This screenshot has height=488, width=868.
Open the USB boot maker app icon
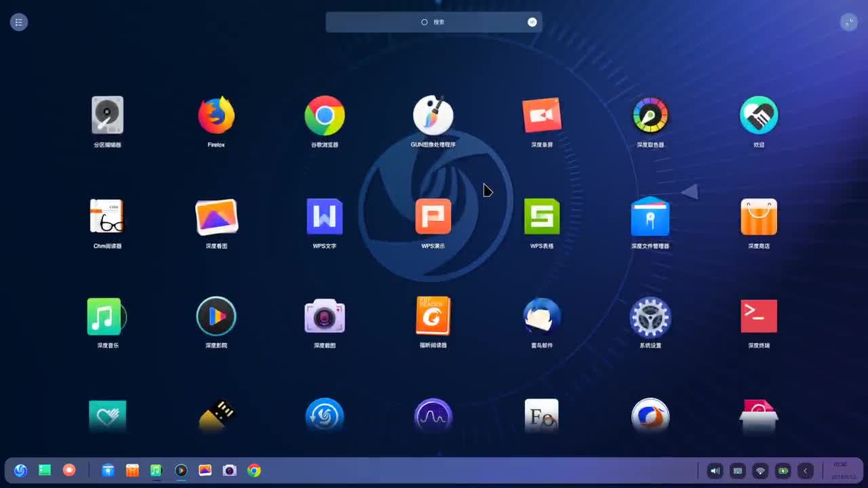[x=217, y=415]
